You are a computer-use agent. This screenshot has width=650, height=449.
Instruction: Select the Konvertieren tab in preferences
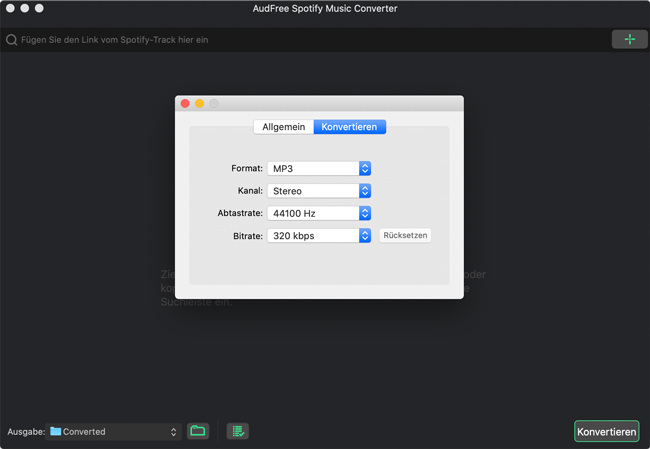point(349,127)
